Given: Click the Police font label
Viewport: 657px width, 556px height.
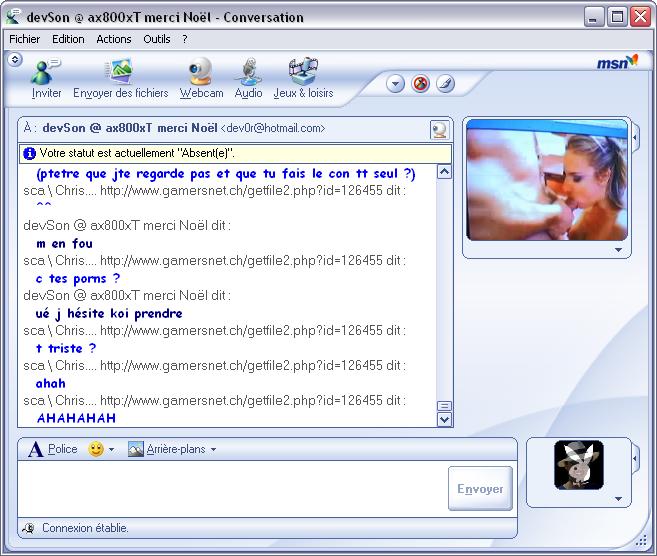Looking at the screenshot, I should 62,449.
